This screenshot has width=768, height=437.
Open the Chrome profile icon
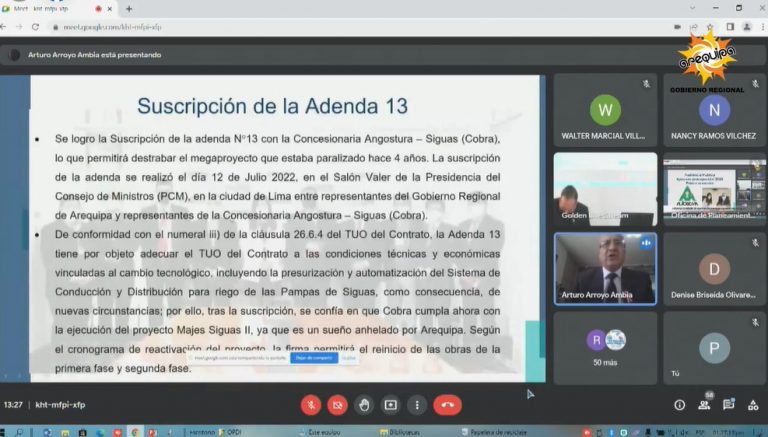pos(746,27)
